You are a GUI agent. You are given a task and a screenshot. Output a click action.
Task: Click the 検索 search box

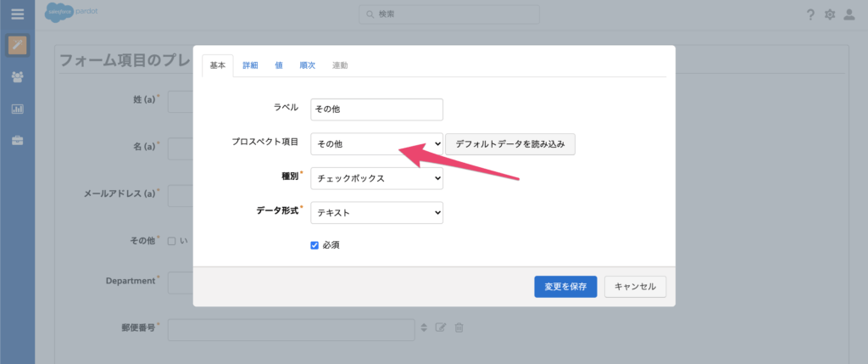coord(449,14)
